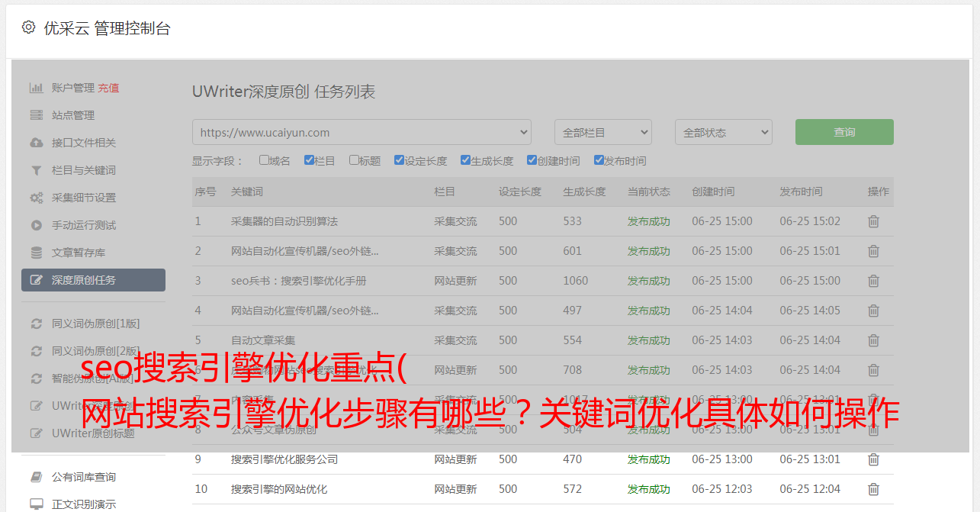Click the green 查询 button

pos(843,132)
